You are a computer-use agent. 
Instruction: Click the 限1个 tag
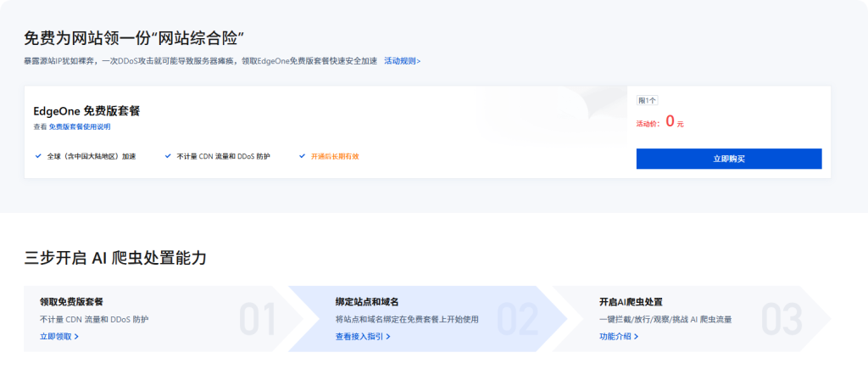(647, 100)
